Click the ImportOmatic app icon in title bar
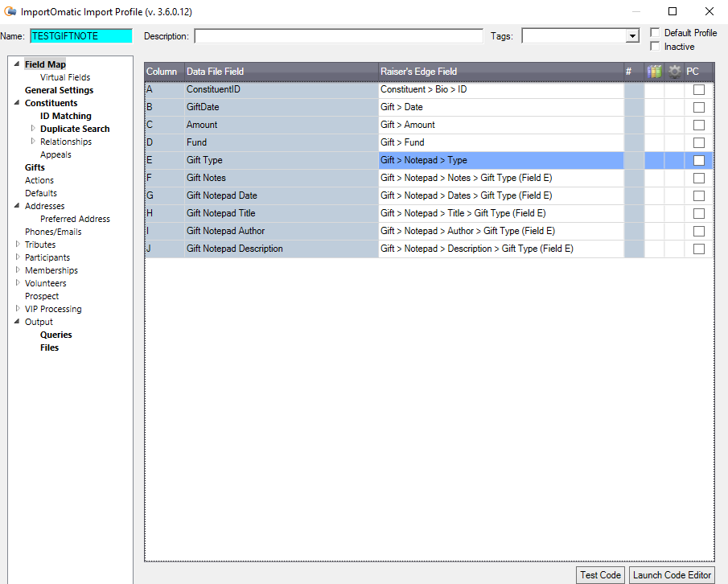 (10, 11)
